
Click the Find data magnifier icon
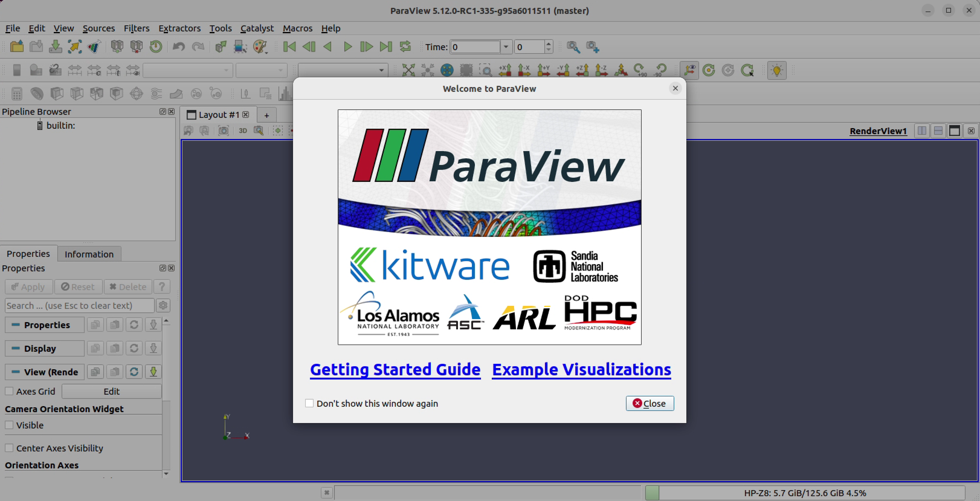(573, 47)
